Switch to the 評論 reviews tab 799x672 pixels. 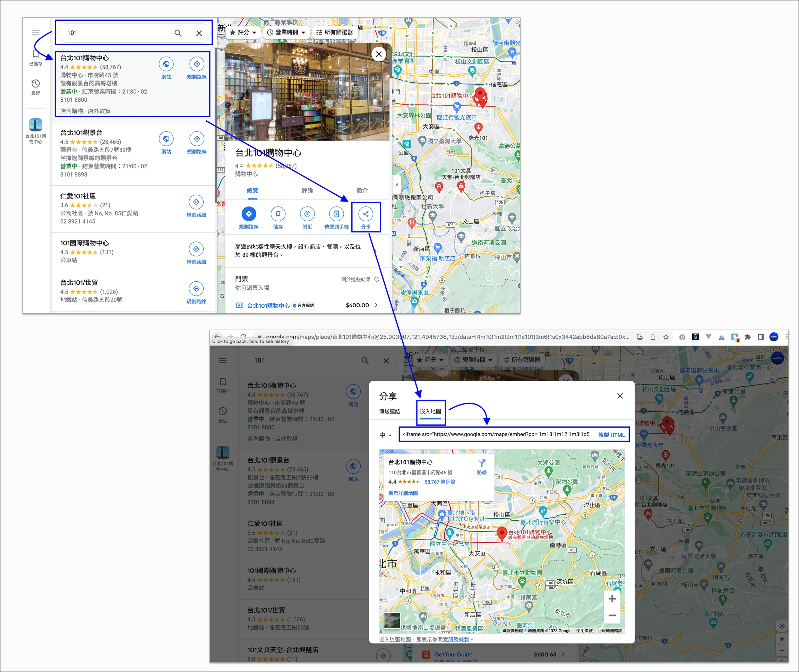[307, 190]
